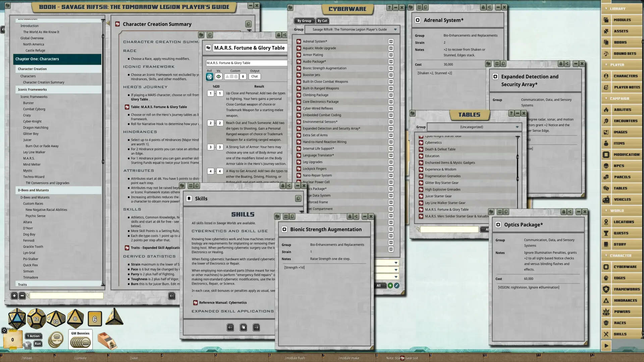Click the d12 die icon
The image size is (644, 362).
(36, 318)
